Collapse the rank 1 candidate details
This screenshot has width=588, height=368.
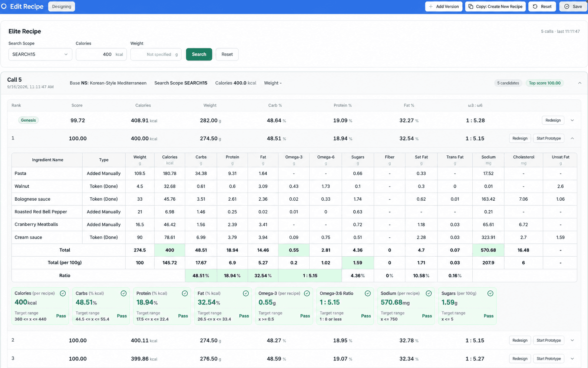[572, 138]
